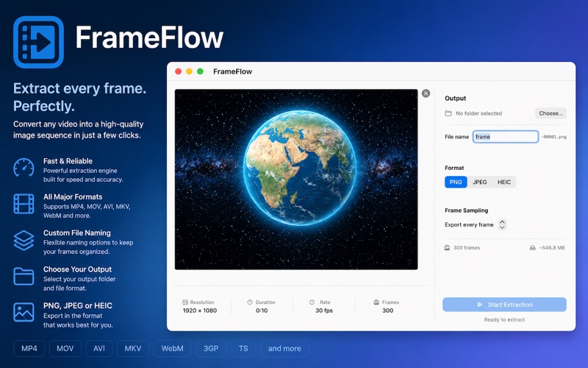Click the '0:10' duration value
This screenshot has width=588, height=368.
[262, 311]
